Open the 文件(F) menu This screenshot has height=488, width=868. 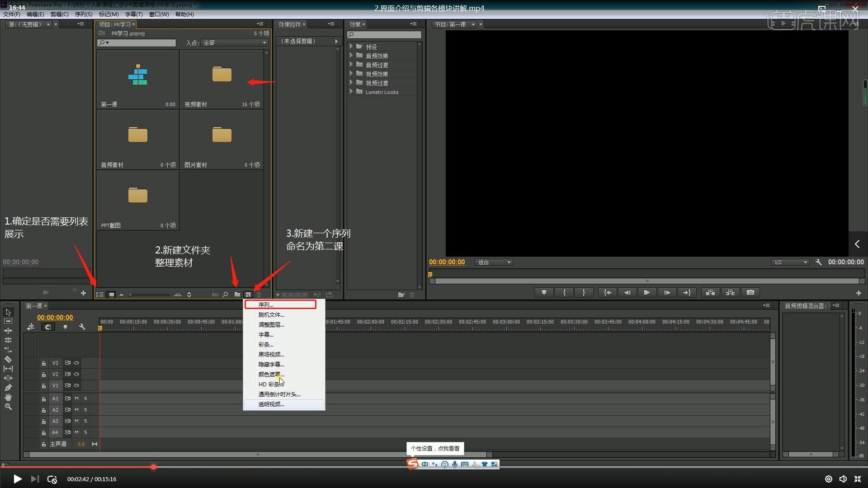click(x=12, y=14)
